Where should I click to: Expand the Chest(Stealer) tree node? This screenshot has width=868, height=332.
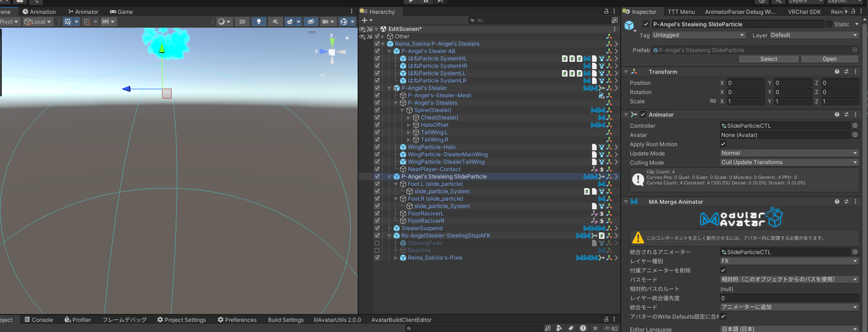408,118
